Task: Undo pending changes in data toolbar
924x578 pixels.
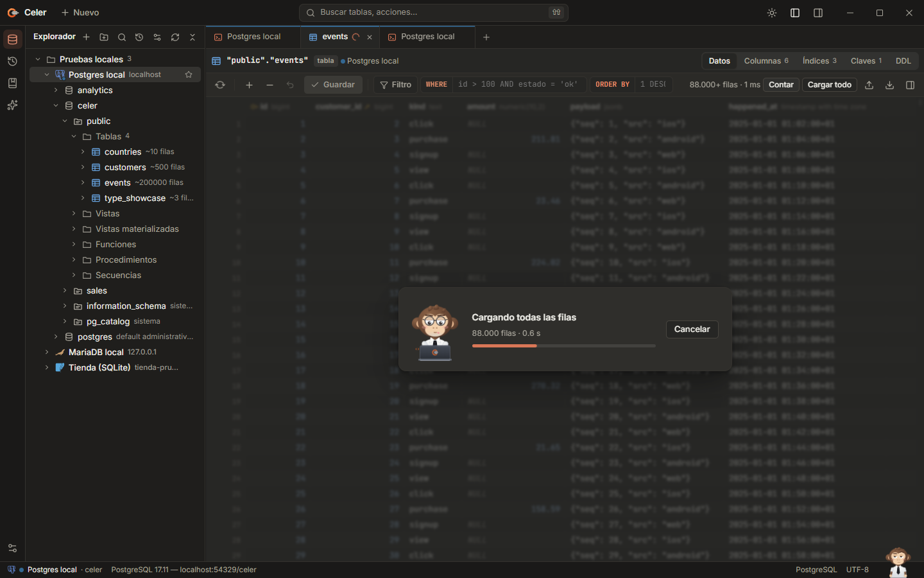Action: (290, 85)
